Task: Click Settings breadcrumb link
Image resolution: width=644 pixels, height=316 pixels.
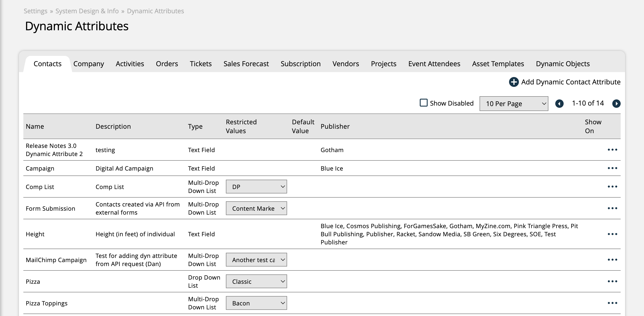Action: coord(35,11)
